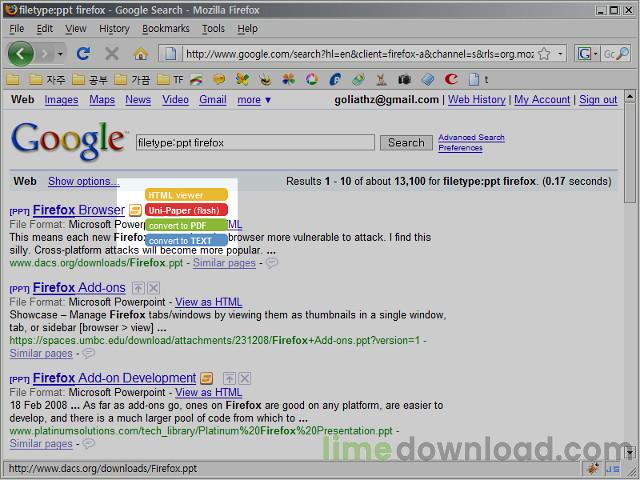The image size is (640, 480).
Task: Click the orange viewer icon beside Firefox Add-on Development
Action: (206, 378)
